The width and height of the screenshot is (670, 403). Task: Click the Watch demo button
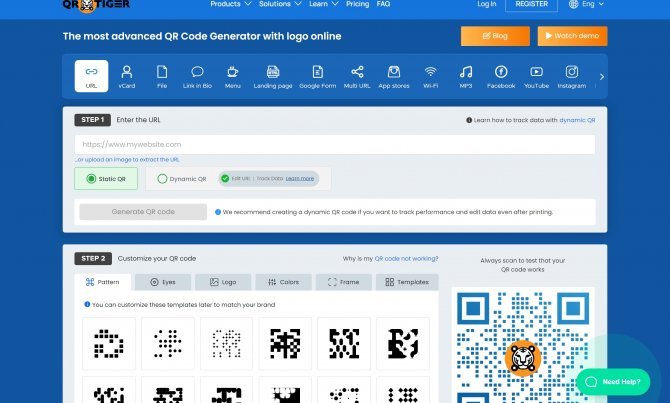coord(572,36)
